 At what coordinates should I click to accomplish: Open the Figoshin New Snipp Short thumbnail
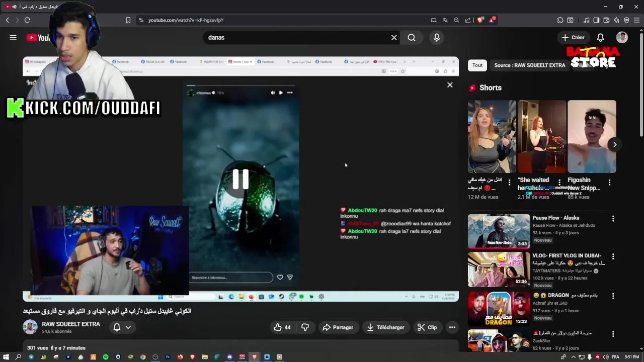point(592,136)
